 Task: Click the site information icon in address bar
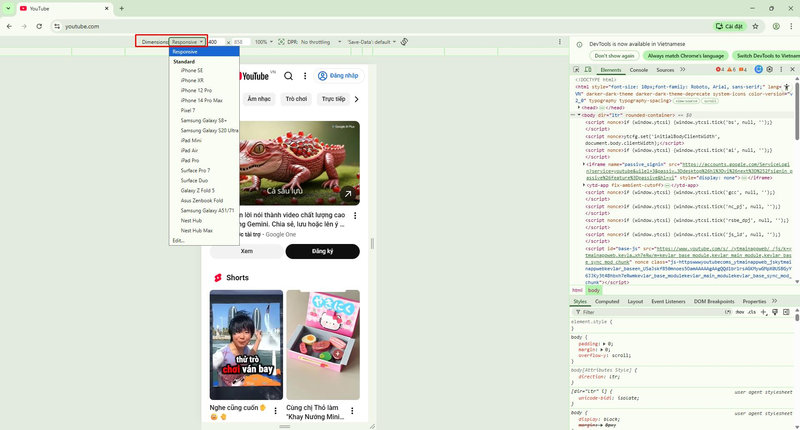57,26
